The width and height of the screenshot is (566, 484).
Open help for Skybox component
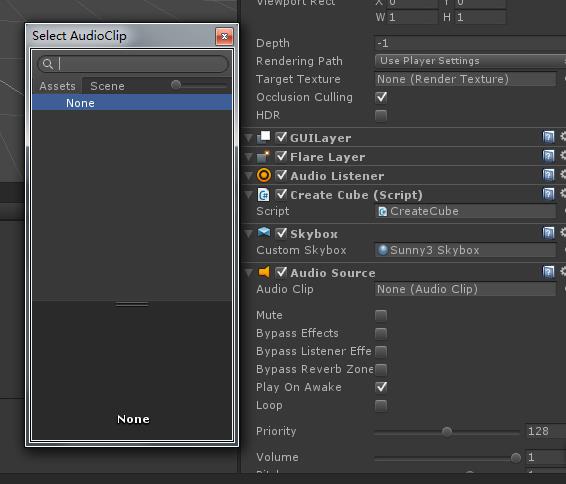coord(548,233)
